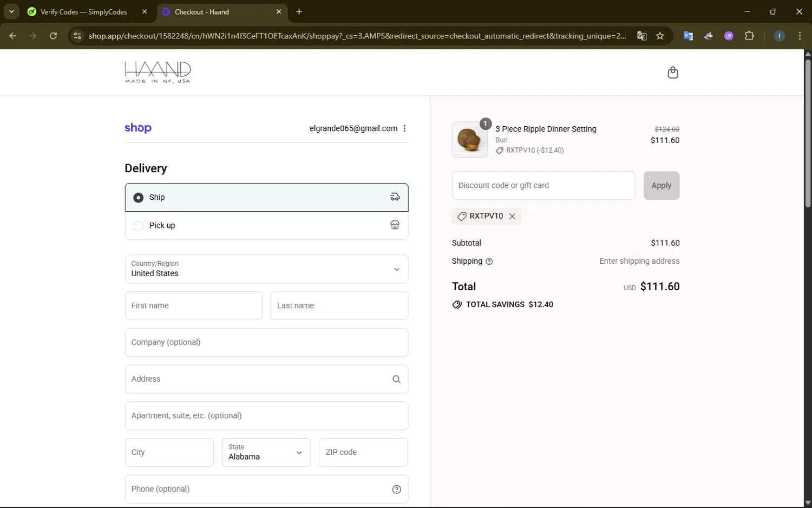Switch to Verify Codes — SimplyCodes tab
This screenshot has height=508, width=812.
[x=83, y=12]
